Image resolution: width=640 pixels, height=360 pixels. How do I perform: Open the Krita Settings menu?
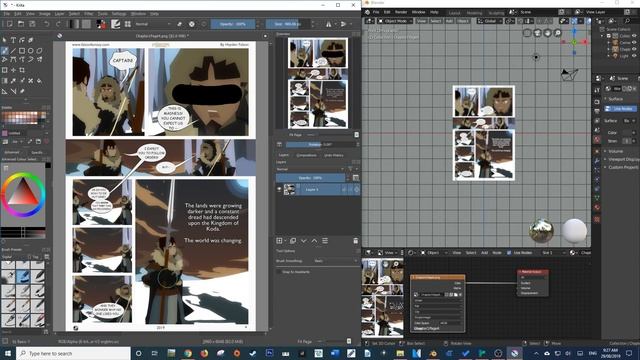[119, 13]
